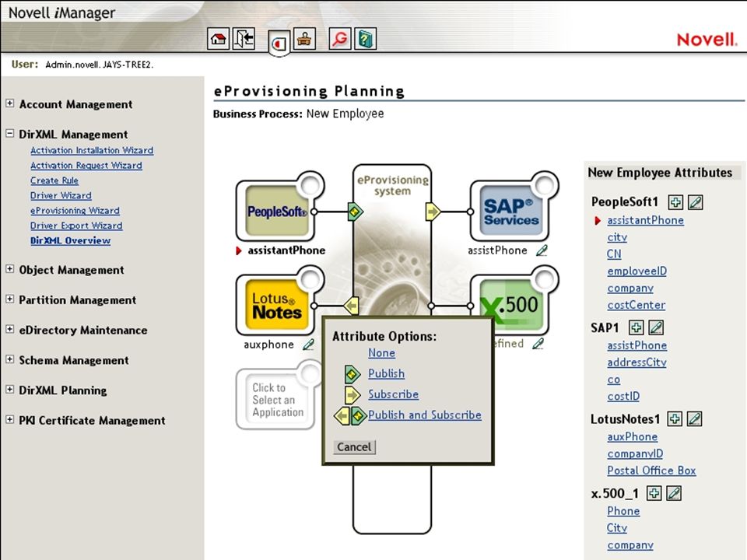Click the pencil edit icon beside assistPhone
This screenshot has height=560, width=747.
pos(542,250)
